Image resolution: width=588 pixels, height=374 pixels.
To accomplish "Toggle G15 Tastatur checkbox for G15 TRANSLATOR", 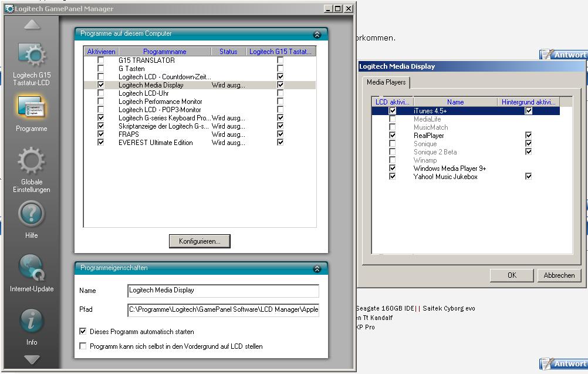I will (280, 60).
